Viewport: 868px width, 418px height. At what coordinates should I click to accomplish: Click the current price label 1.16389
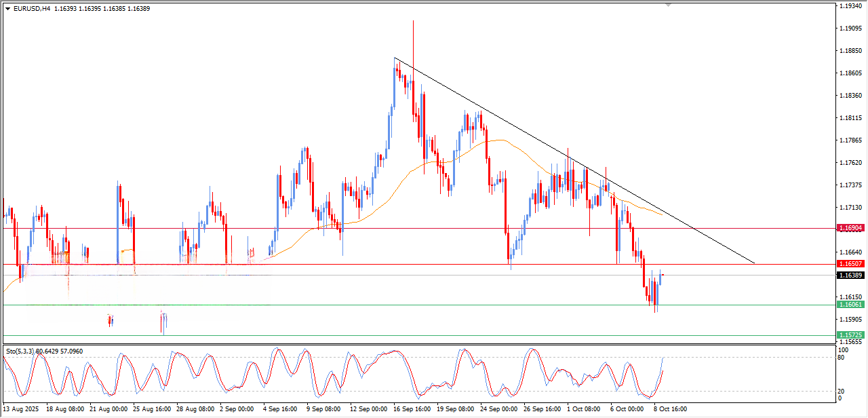850,275
